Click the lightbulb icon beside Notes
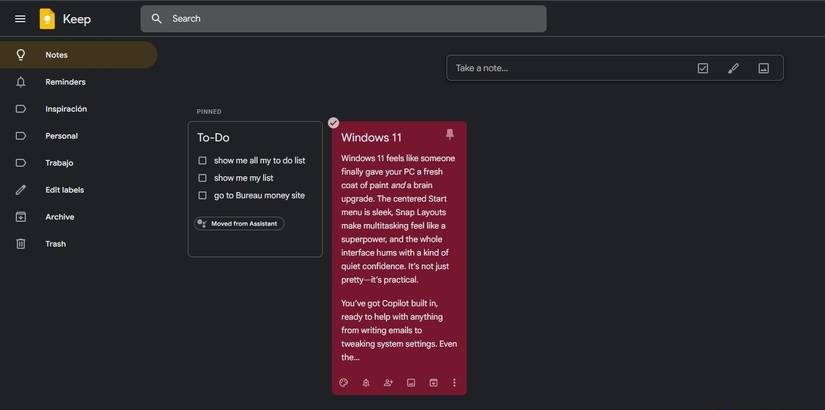 (21, 55)
